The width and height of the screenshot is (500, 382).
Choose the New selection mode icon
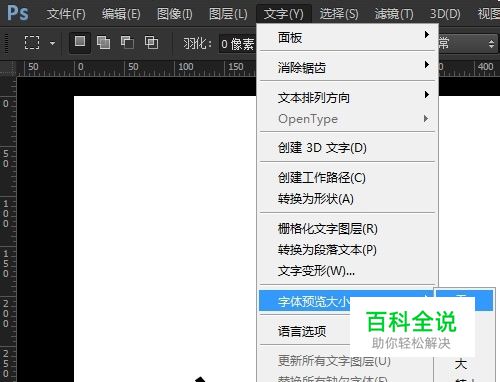80,42
